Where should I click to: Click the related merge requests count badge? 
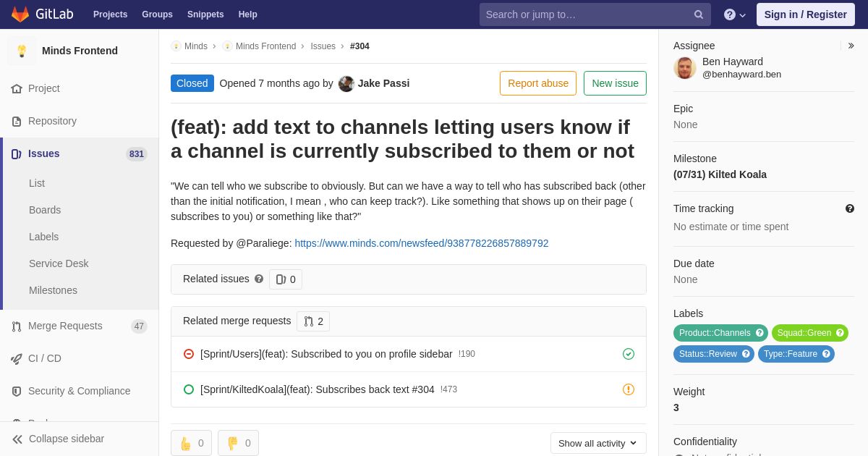[x=313, y=321]
